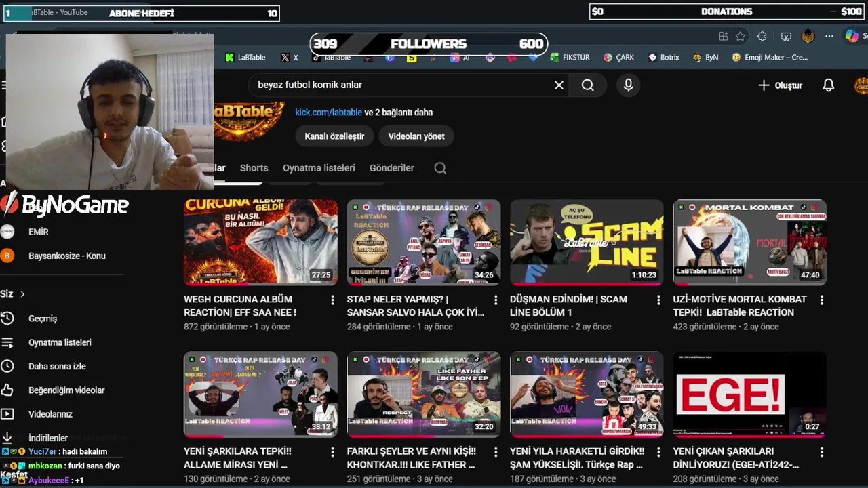Open options menu for YENİ ŞARKILARA TEPKİ video
Screen dimensions: 868x488
click(332, 452)
